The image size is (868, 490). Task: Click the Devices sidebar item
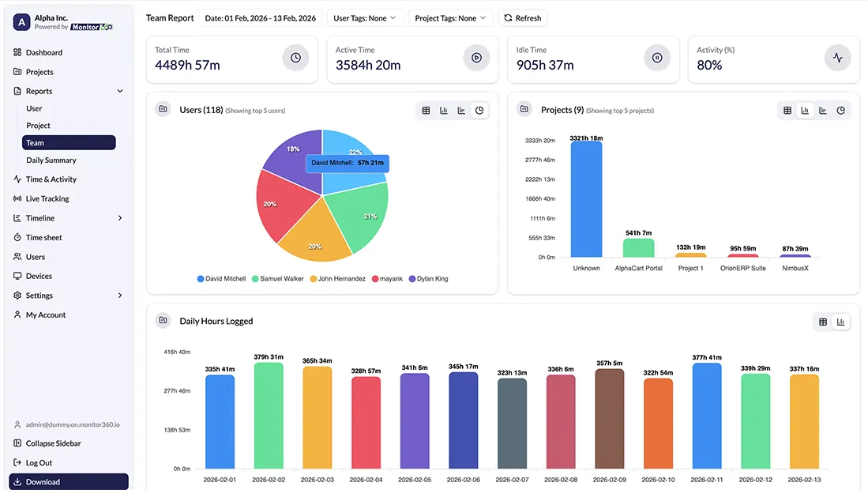coord(38,276)
